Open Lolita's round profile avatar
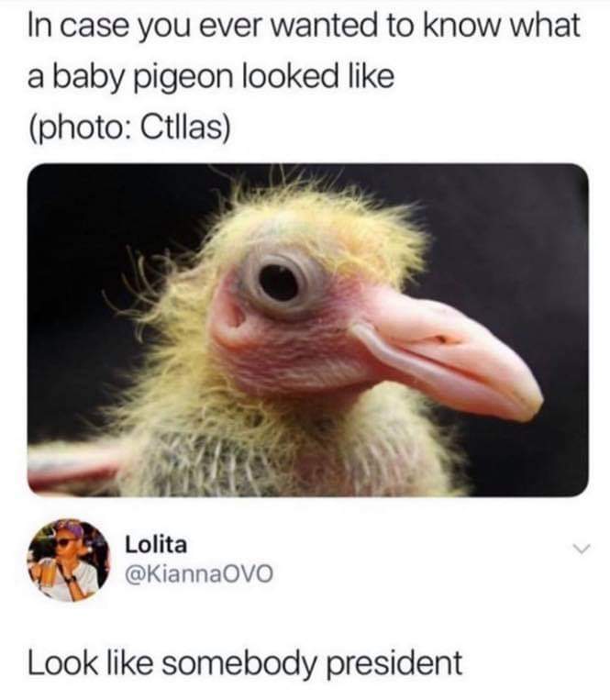The width and height of the screenshot is (610, 700). pyautogui.click(x=69, y=560)
